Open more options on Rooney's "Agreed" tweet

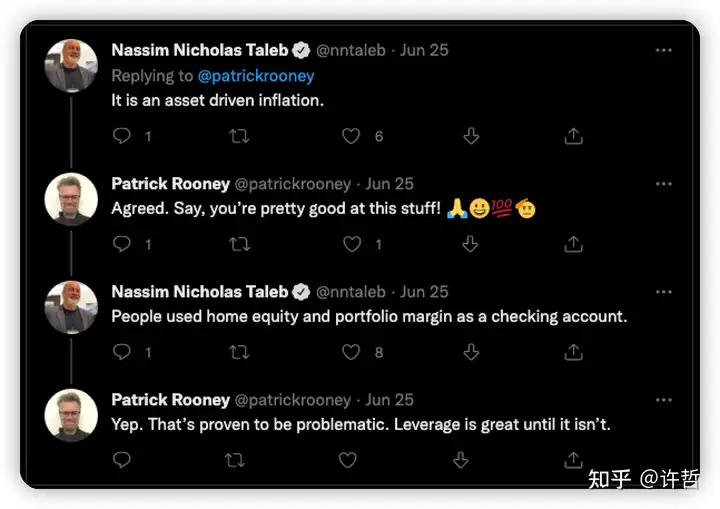tap(664, 185)
